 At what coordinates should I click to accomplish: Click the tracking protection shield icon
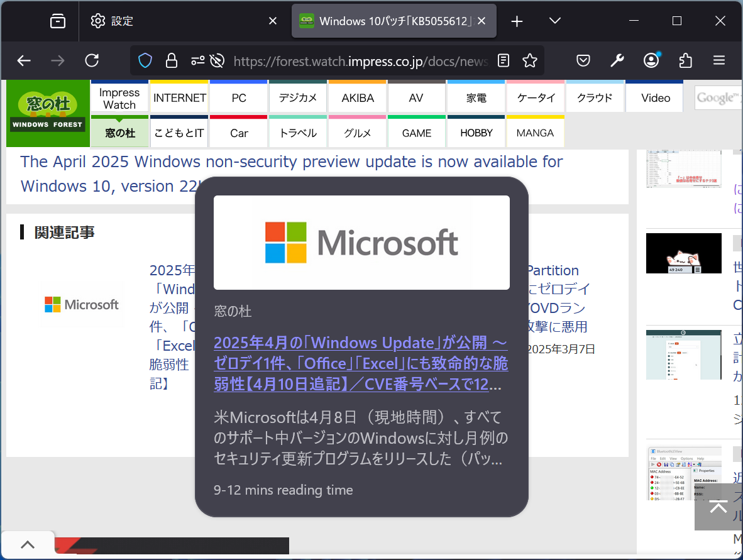tap(145, 60)
